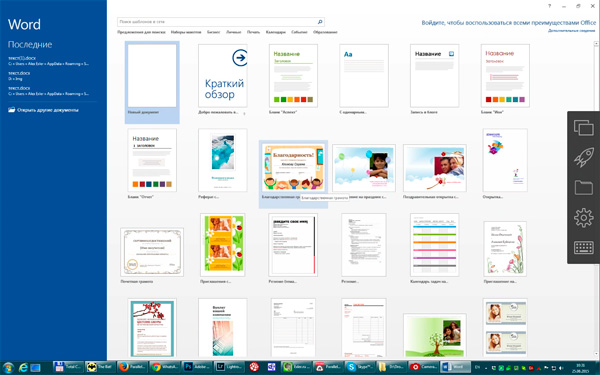This screenshot has width=600, height=375.
Task: Open Photoshop from the taskbar
Action: pyautogui.click(x=197, y=367)
